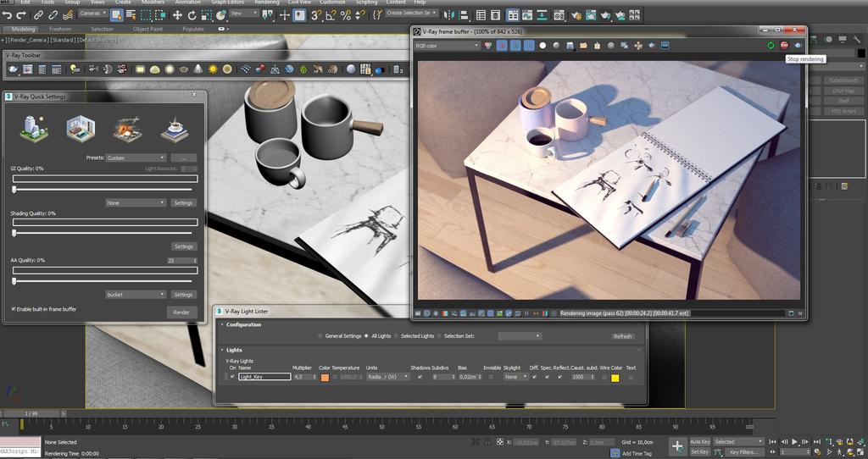Toggle the On checkbox for Light_Key
The image size is (868, 459).
232,377
